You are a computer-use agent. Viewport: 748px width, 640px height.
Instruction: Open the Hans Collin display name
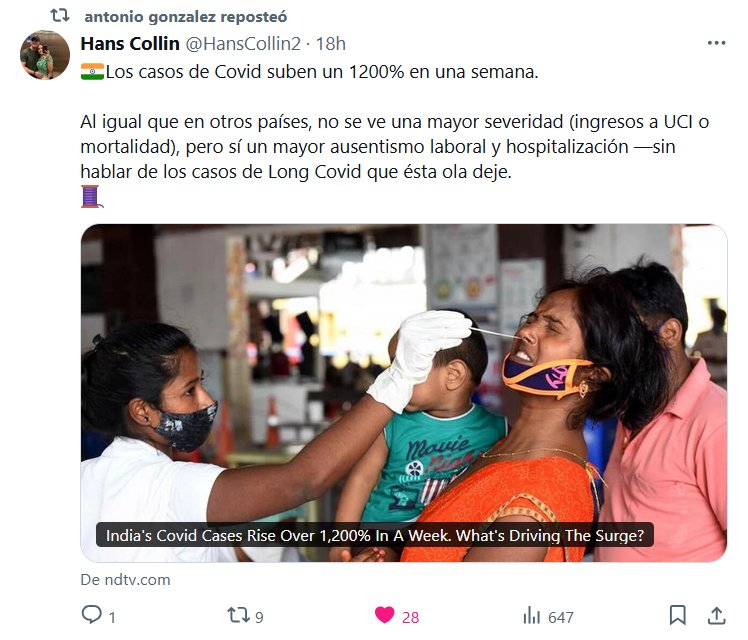130,44
